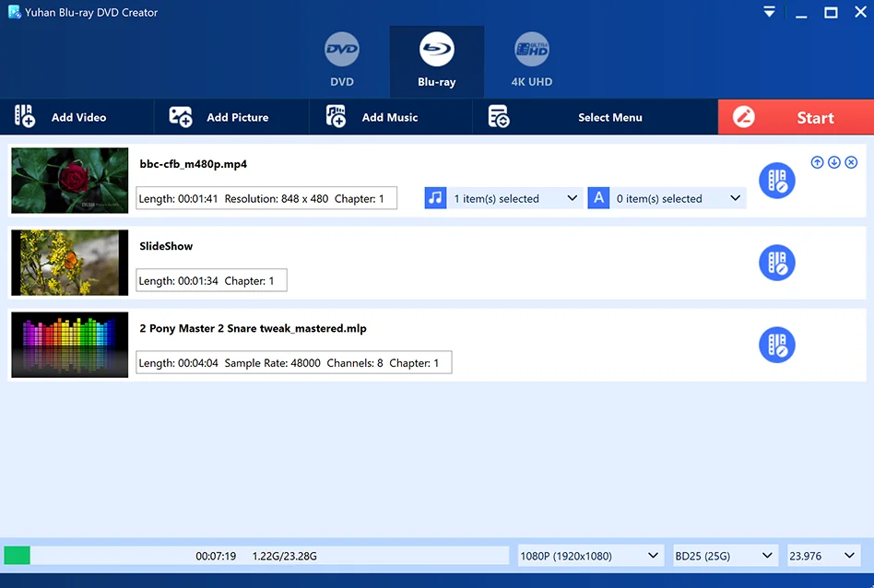
Task: Click the blue music note audio track icon
Action: (x=435, y=198)
